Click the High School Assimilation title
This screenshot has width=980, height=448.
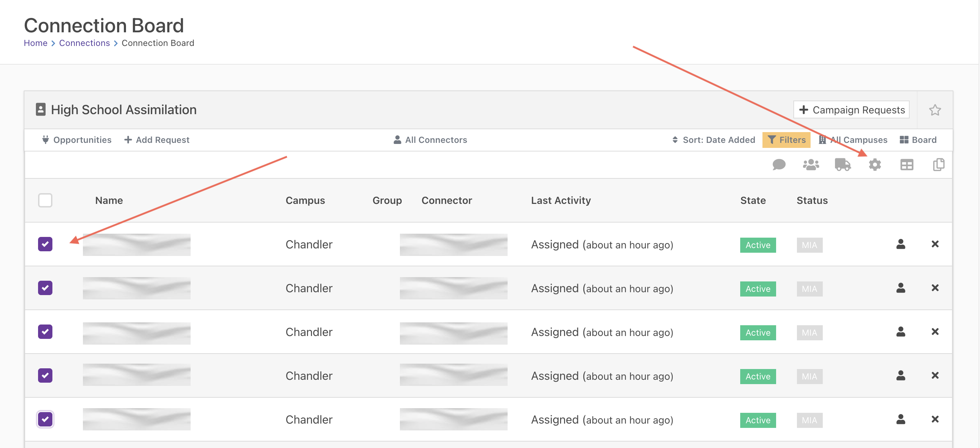pos(123,109)
